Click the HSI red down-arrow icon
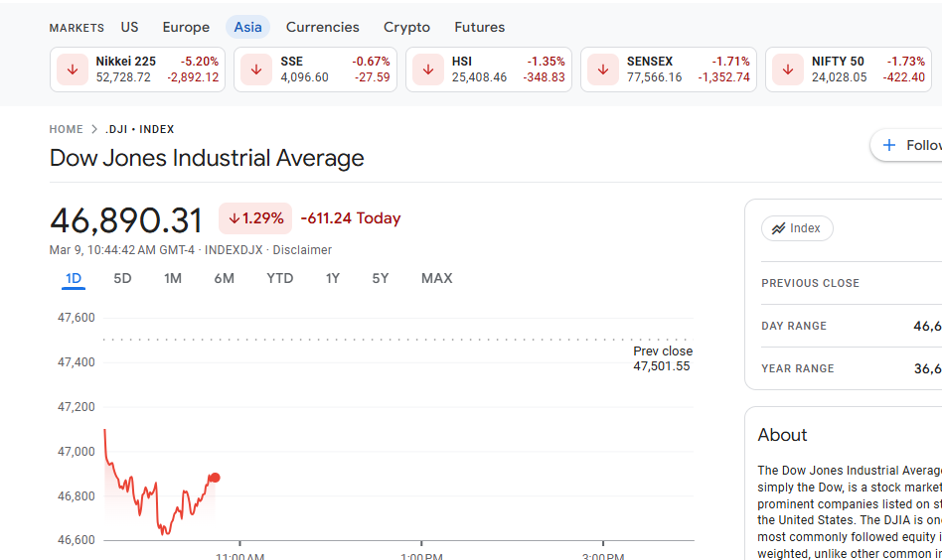The image size is (942, 560). click(428, 70)
